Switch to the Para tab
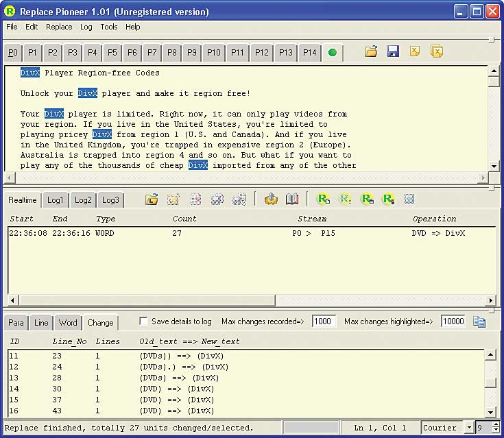This screenshot has height=438, width=504. (x=16, y=323)
